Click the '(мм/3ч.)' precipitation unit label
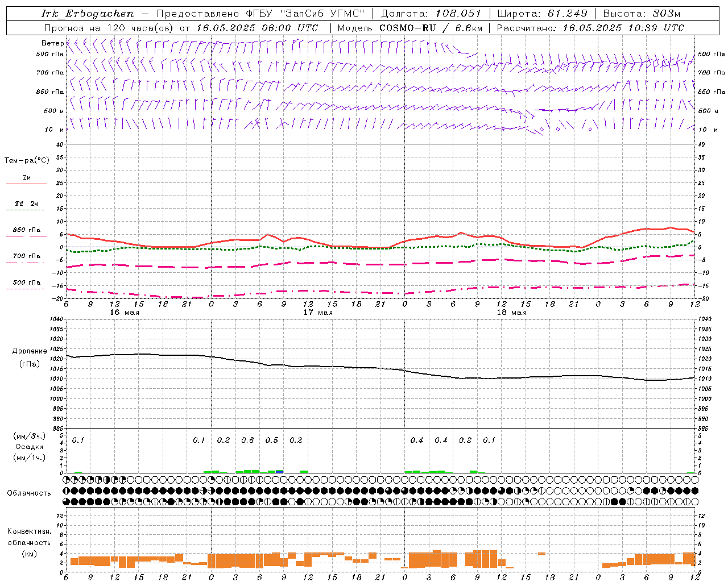The width and height of the screenshot is (728, 582). point(29,436)
